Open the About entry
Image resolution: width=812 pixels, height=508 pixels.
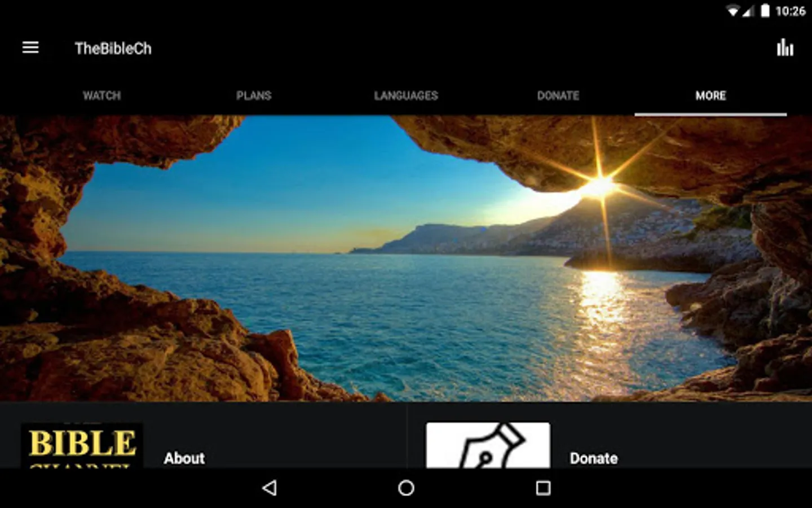[184, 458]
